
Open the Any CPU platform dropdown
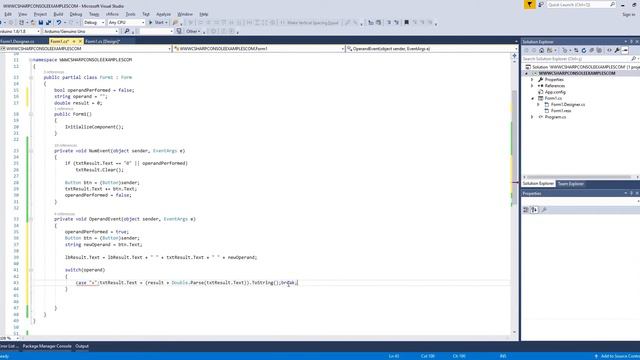(x=126, y=22)
